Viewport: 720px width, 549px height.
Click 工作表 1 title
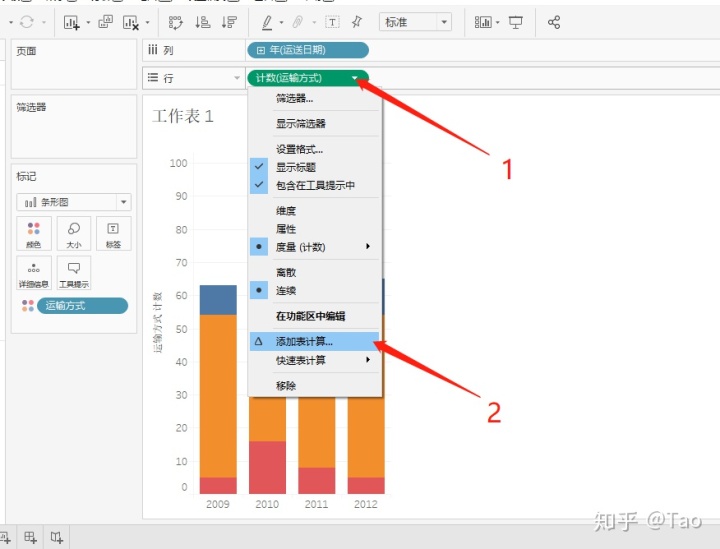point(183,116)
